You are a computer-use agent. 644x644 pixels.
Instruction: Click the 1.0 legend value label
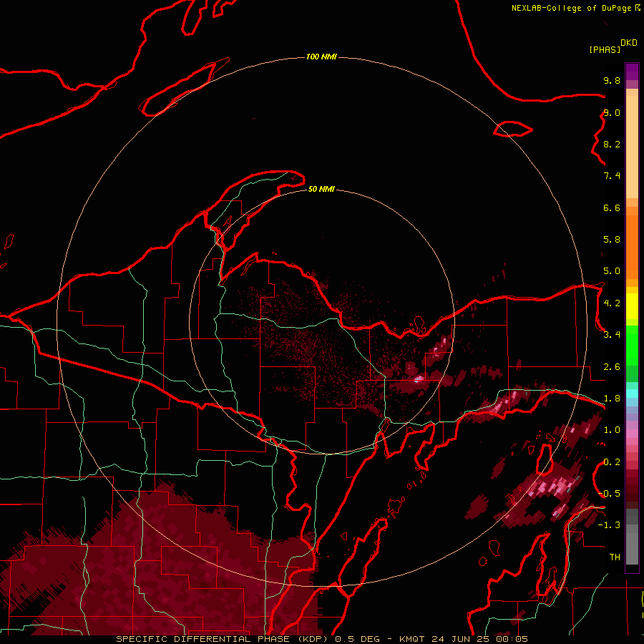coord(612,430)
